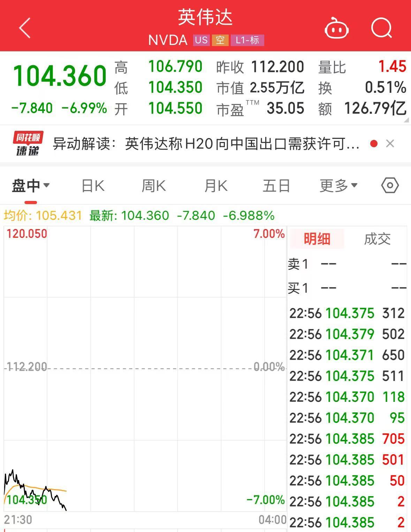
Task: Switch to 周K chart tab
Action: tap(154, 186)
